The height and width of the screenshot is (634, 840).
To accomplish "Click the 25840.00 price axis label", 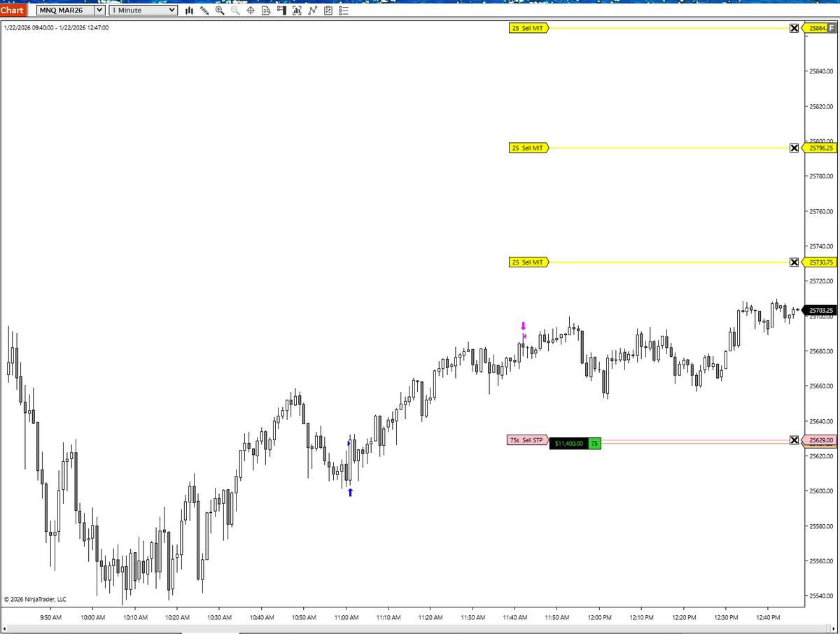I will coord(822,71).
